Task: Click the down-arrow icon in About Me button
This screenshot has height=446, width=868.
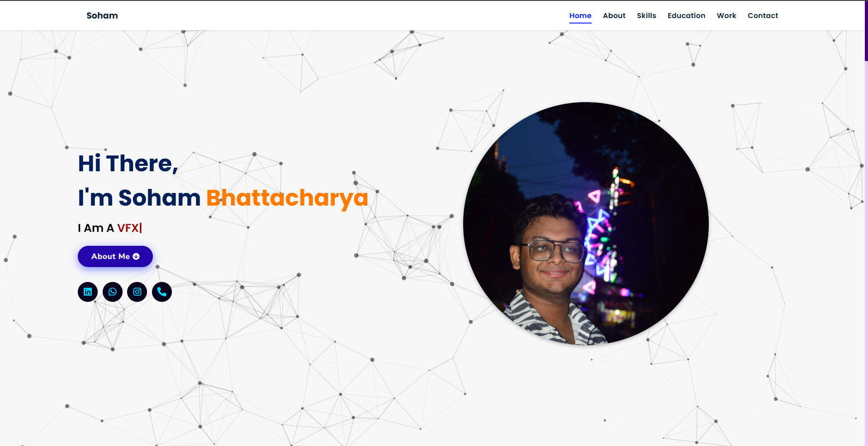Action: [x=136, y=256]
